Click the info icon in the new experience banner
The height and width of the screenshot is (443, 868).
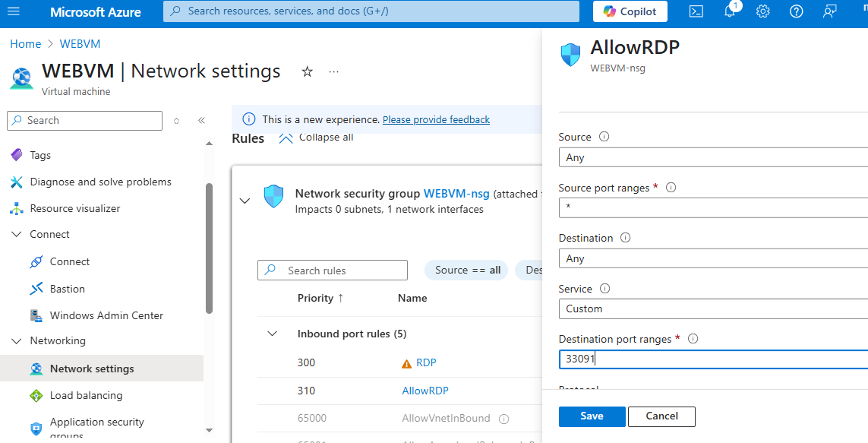[249, 119]
